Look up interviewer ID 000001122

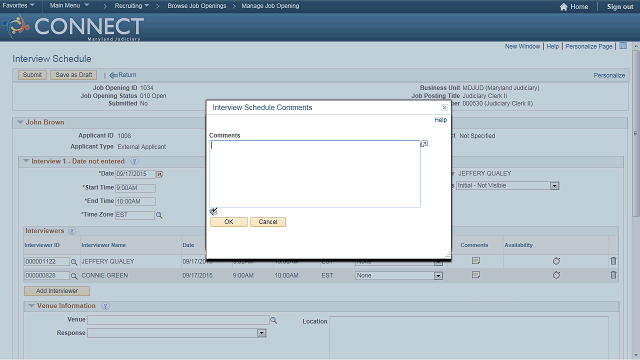[74, 262]
